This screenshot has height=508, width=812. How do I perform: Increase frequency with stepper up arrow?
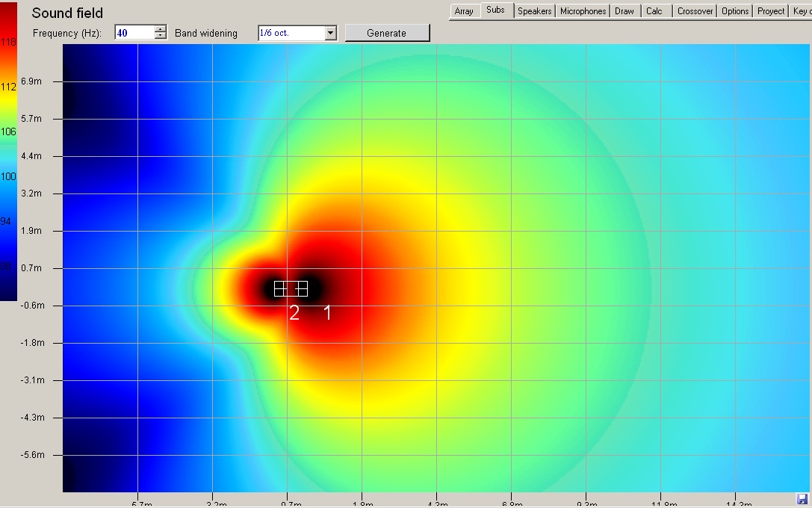161,29
